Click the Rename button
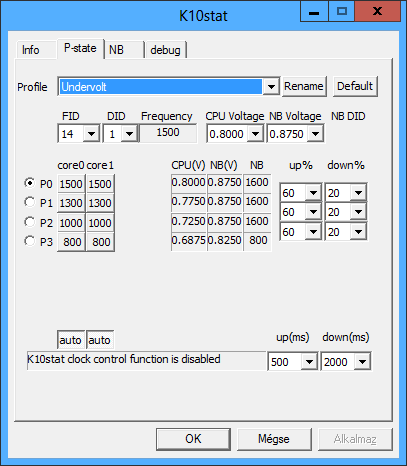407x466 pixels. 304,87
